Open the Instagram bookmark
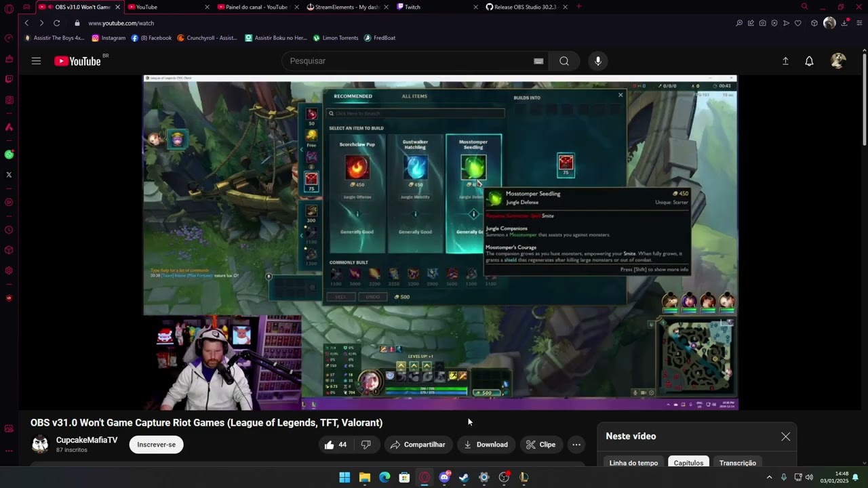This screenshot has height=488, width=868. (108, 38)
